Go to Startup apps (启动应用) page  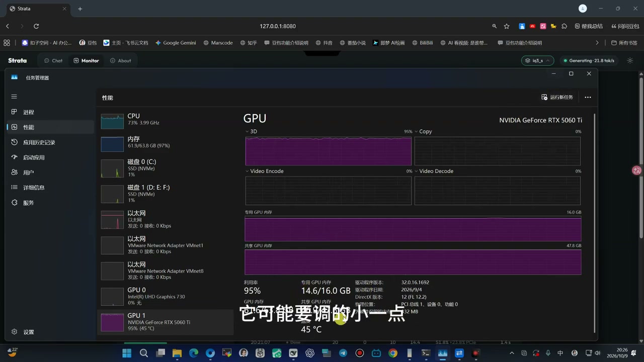pos(34,157)
